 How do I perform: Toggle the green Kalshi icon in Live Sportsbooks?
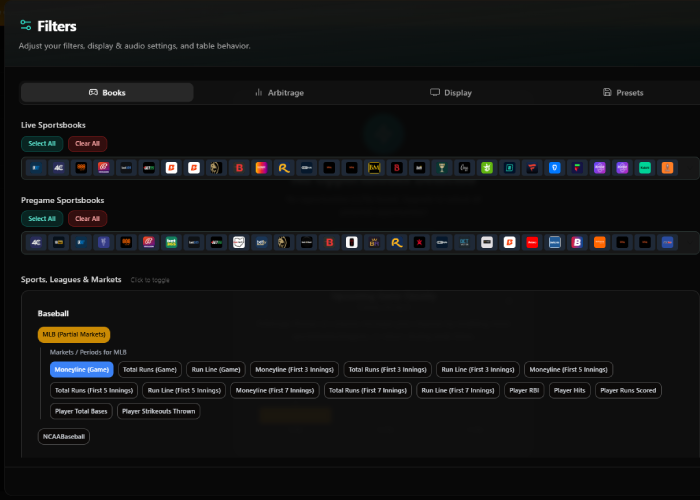[645, 168]
